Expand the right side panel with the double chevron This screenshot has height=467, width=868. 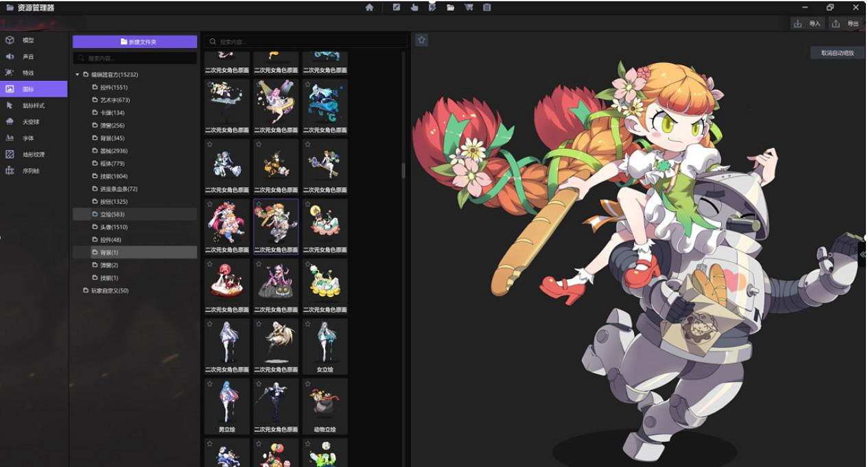point(863,254)
